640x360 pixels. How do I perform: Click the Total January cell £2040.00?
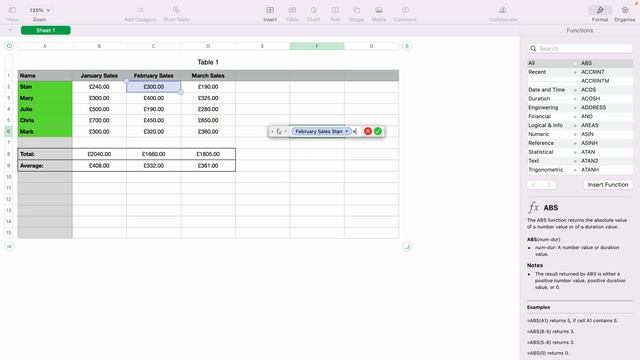[99, 154]
